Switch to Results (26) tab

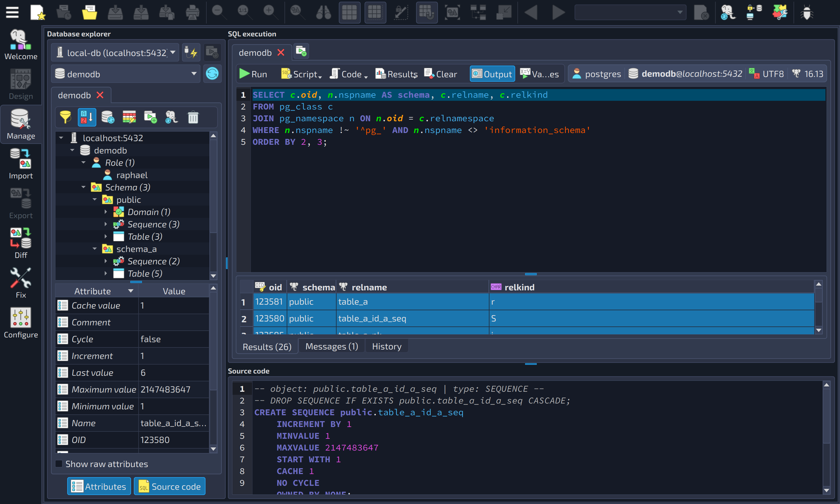click(267, 346)
